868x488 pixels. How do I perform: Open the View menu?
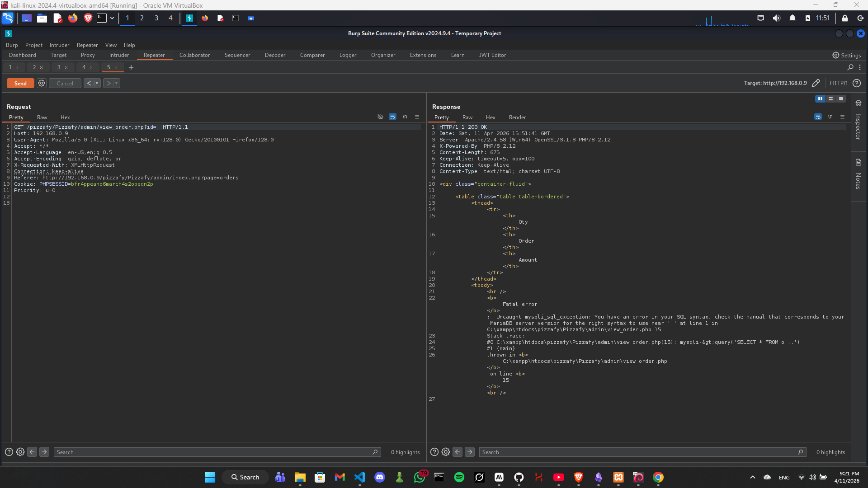coord(111,45)
